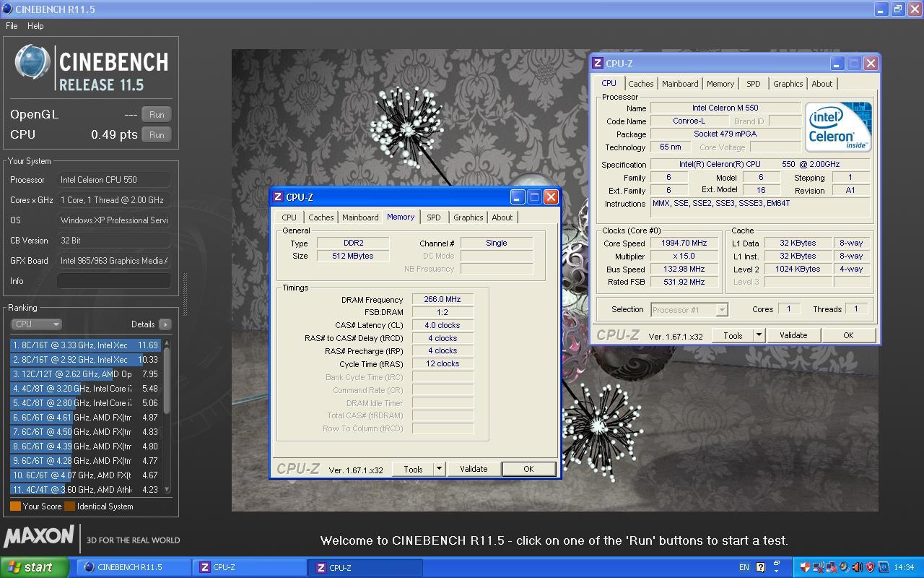
Task: Open Mainboard tab in the CPU-Z processor window
Action: tap(680, 84)
